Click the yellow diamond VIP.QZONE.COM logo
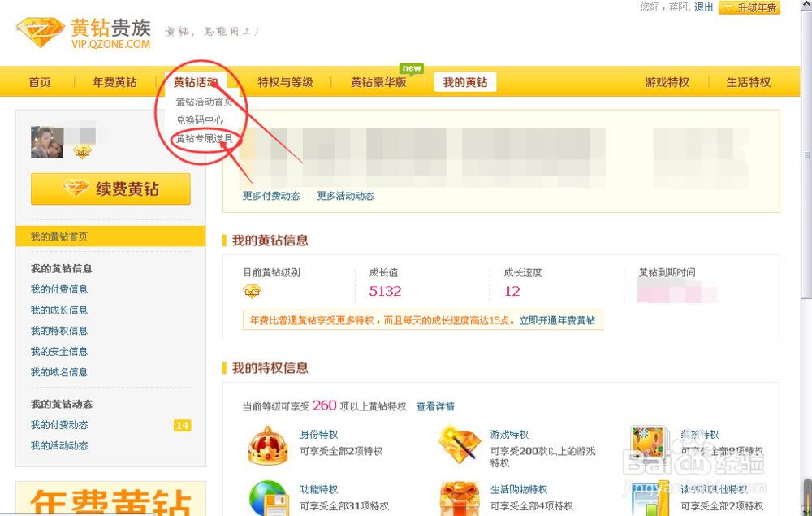This screenshot has width=812, height=516. [x=84, y=33]
